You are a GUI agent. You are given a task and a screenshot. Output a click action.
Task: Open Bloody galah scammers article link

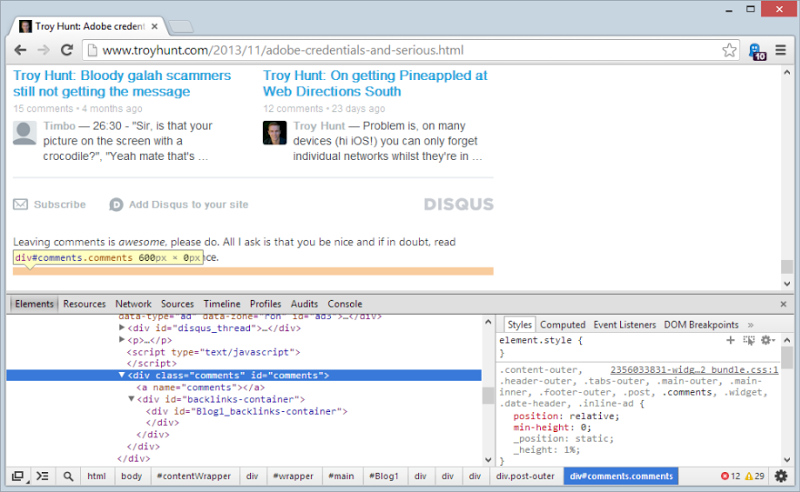(x=122, y=83)
